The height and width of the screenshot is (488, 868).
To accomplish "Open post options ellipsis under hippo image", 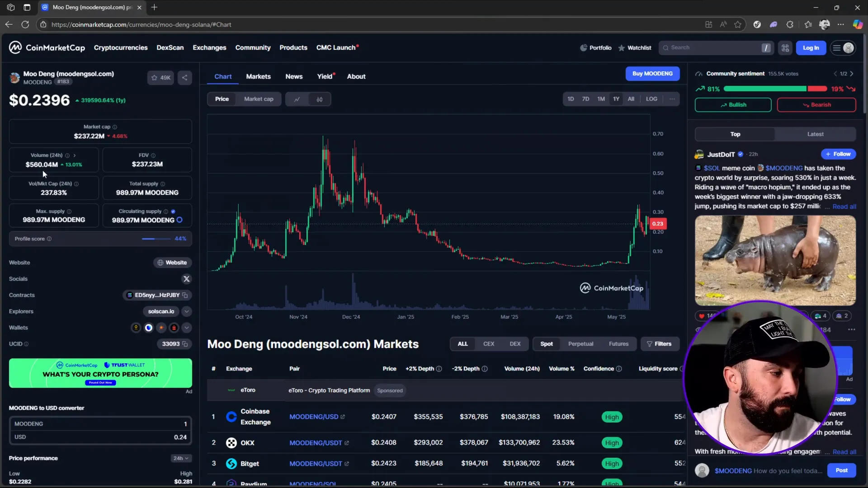I will (x=852, y=329).
